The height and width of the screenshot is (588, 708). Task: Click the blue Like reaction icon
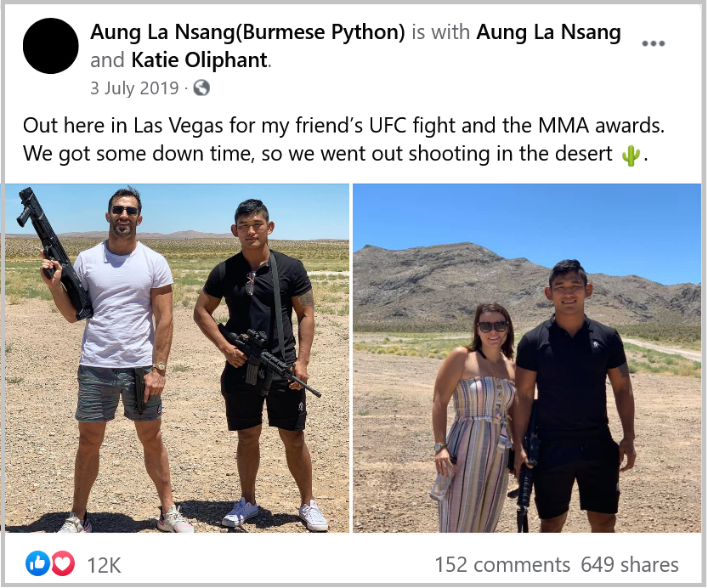38,563
